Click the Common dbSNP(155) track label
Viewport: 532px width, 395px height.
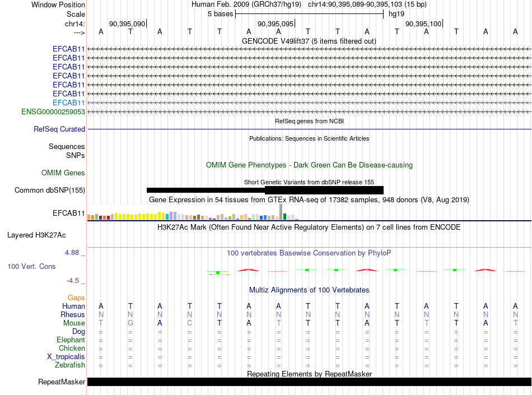tap(49, 190)
